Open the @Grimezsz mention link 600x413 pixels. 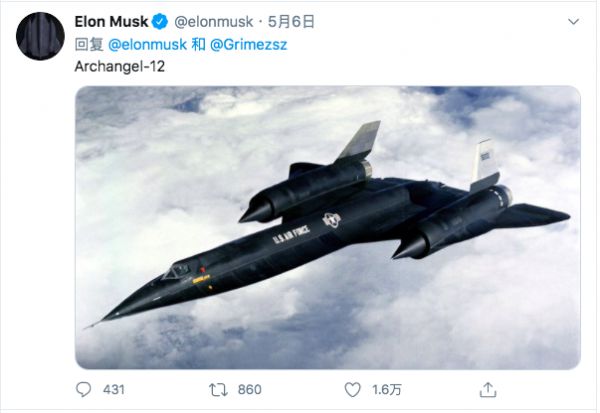tap(250, 45)
